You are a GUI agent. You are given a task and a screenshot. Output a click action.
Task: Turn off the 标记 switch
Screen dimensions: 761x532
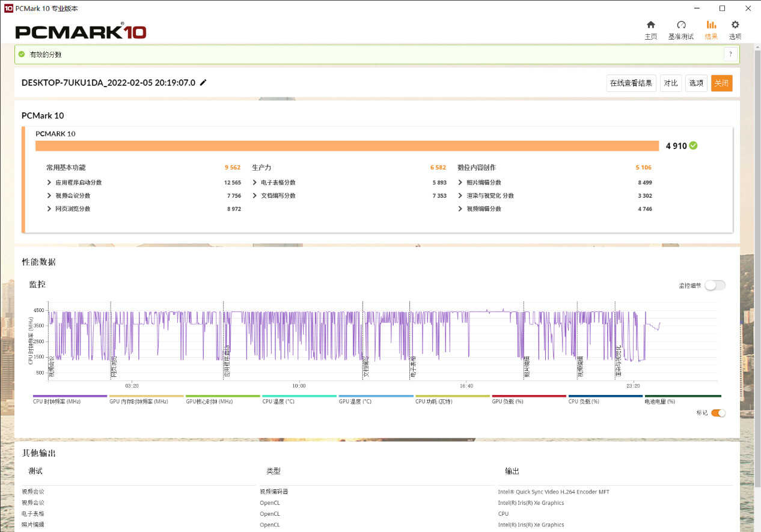(718, 413)
